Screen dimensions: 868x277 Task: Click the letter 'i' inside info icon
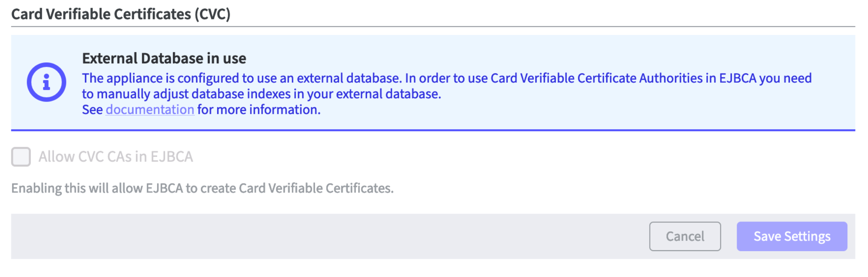pyautogui.click(x=47, y=82)
